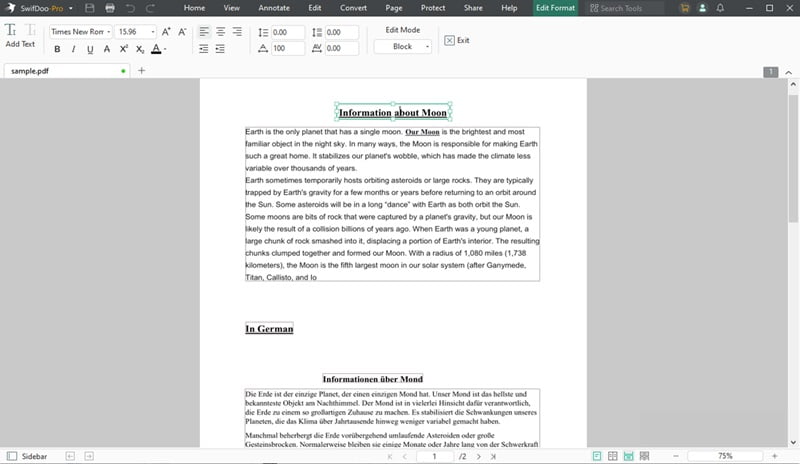
Task: Open the Times New Roman font dropdown
Action: point(78,32)
